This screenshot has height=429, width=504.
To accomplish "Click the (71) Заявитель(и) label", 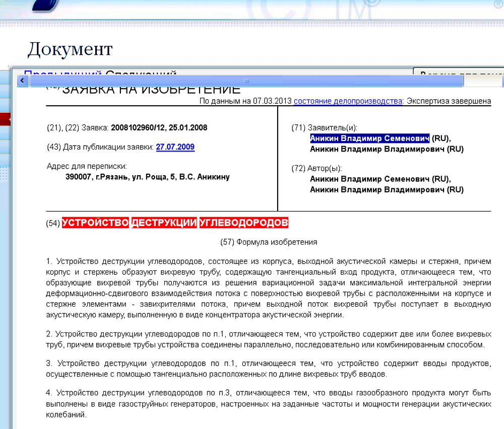I will click(x=324, y=128).
